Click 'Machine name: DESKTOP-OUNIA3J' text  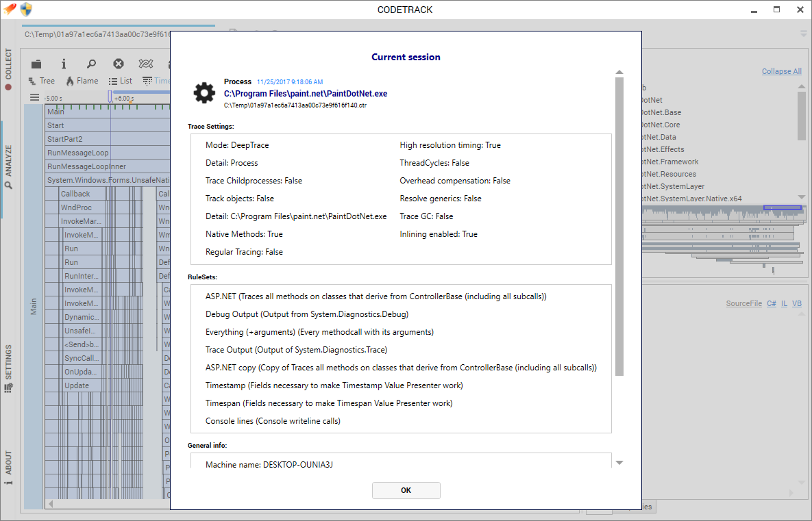coord(269,465)
